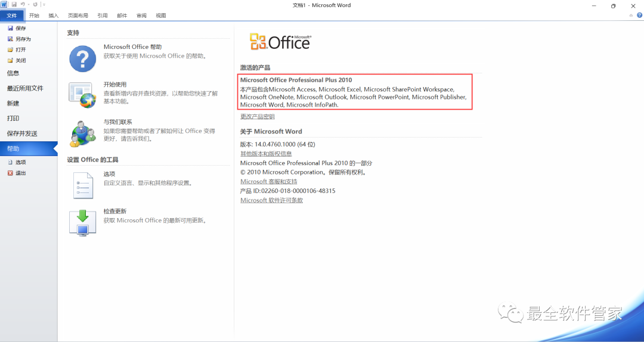Click the Microsoft Office 帮助 heading

click(x=132, y=47)
